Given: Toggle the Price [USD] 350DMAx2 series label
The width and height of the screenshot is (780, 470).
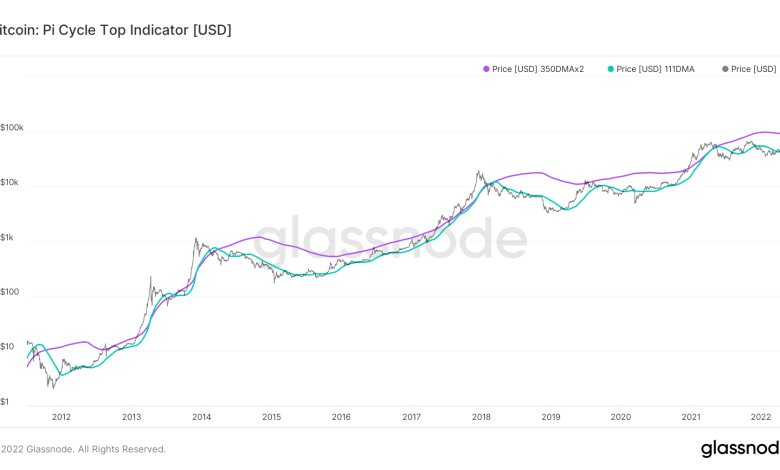Looking at the screenshot, I should coord(538,69).
